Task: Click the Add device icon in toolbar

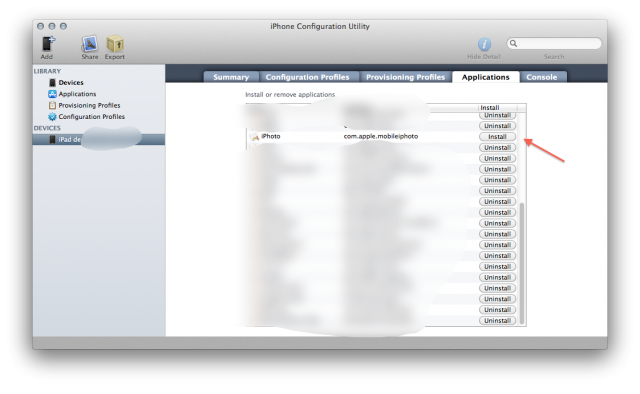Action: click(48, 44)
